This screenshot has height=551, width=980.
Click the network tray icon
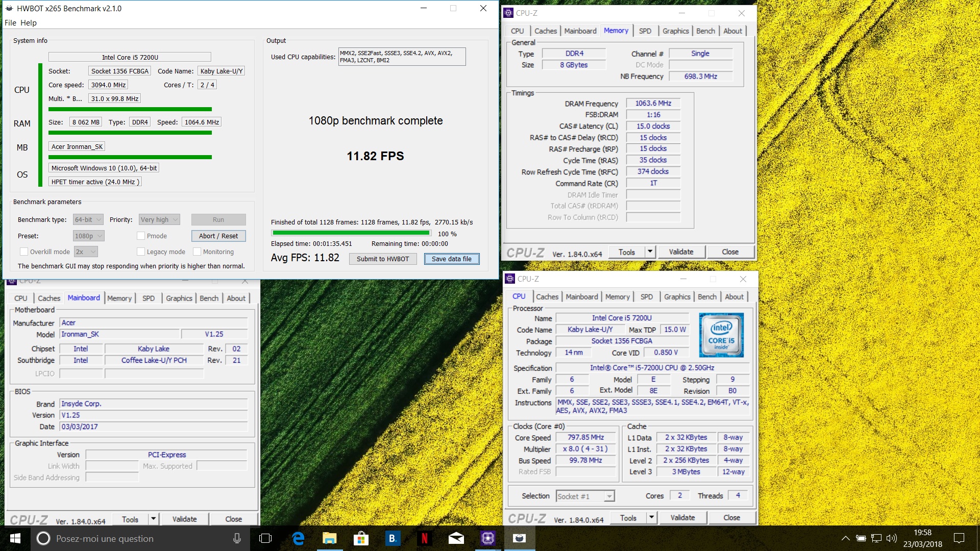click(x=876, y=538)
